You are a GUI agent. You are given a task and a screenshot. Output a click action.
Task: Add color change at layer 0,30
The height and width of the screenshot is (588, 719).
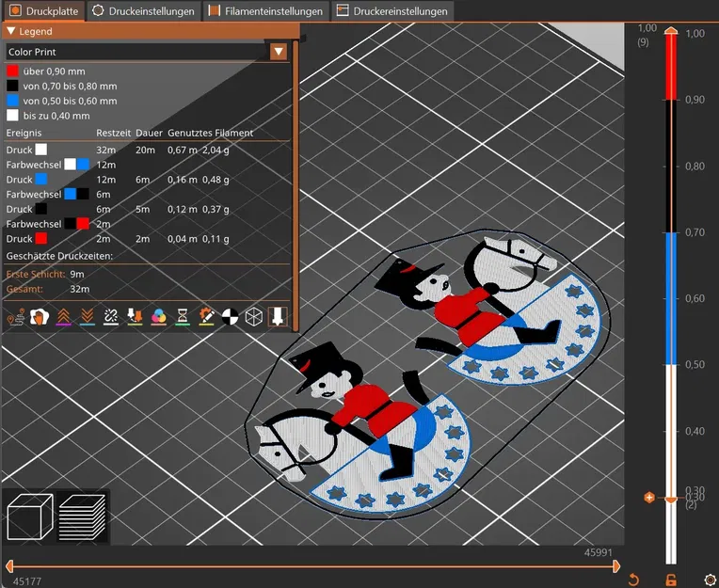coord(649,498)
